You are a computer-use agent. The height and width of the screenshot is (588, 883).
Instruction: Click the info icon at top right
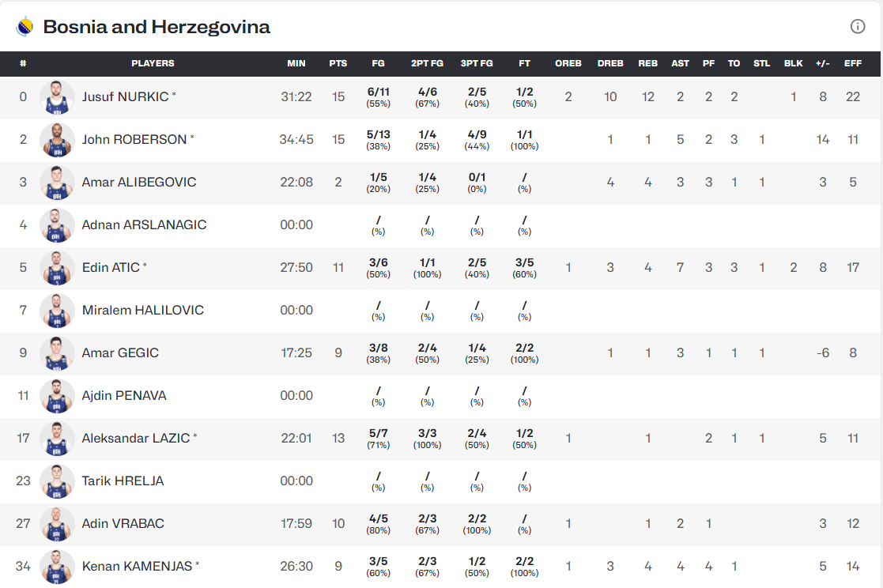tap(858, 27)
